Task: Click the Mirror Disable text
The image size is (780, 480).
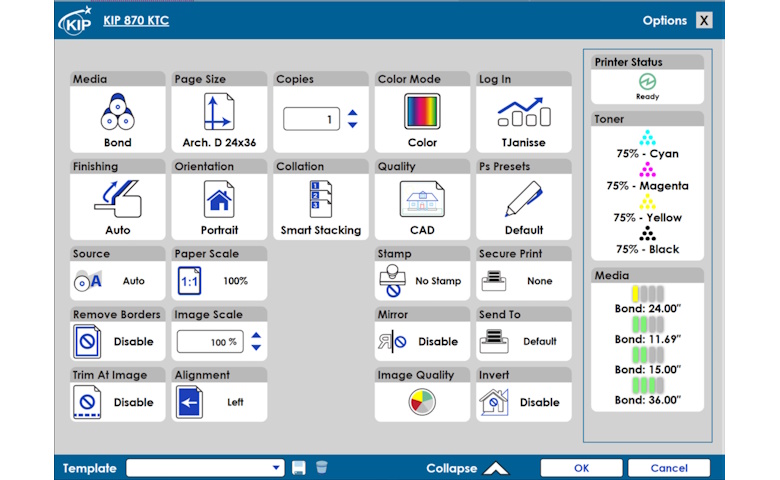Action: [438, 342]
